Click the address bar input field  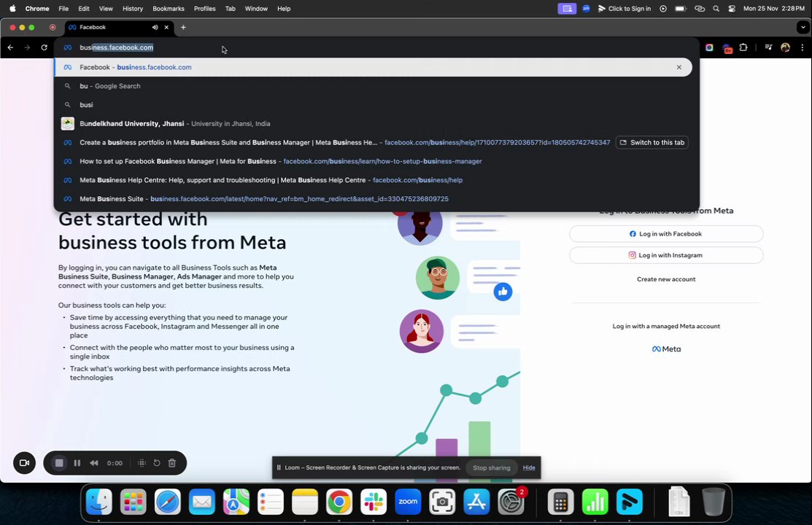[x=377, y=47]
